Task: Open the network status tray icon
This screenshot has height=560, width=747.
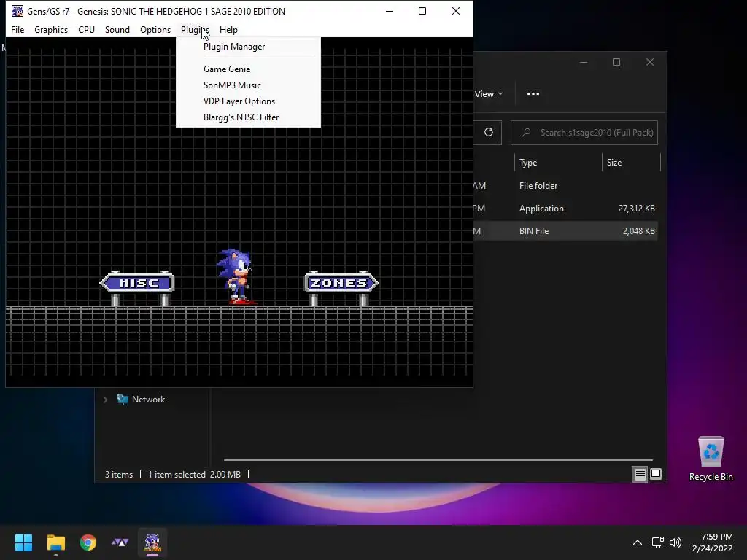Action: click(658, 542)
